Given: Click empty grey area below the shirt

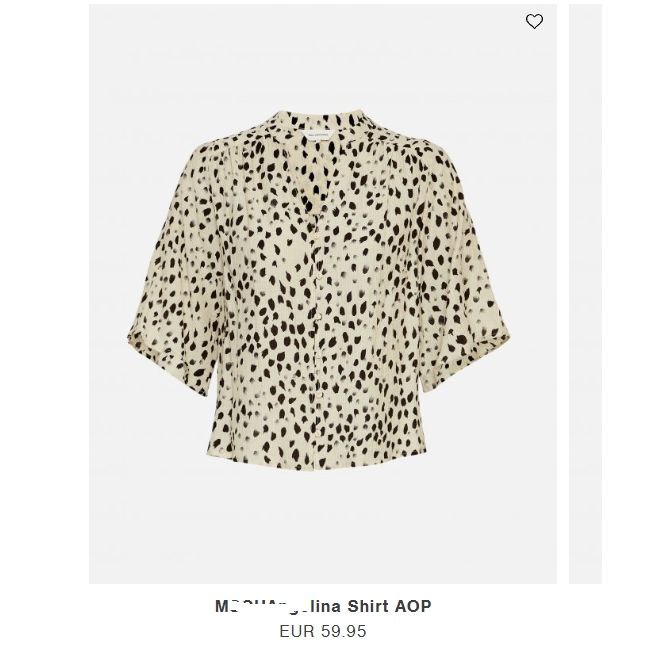Looking at the screenshot, I should (x=323, y=525).
